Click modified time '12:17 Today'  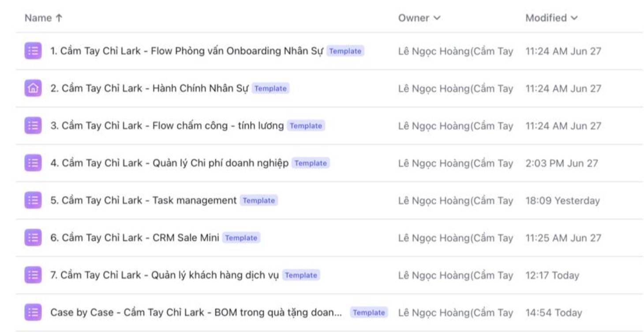pyautogui.click(x=552, y=275)
